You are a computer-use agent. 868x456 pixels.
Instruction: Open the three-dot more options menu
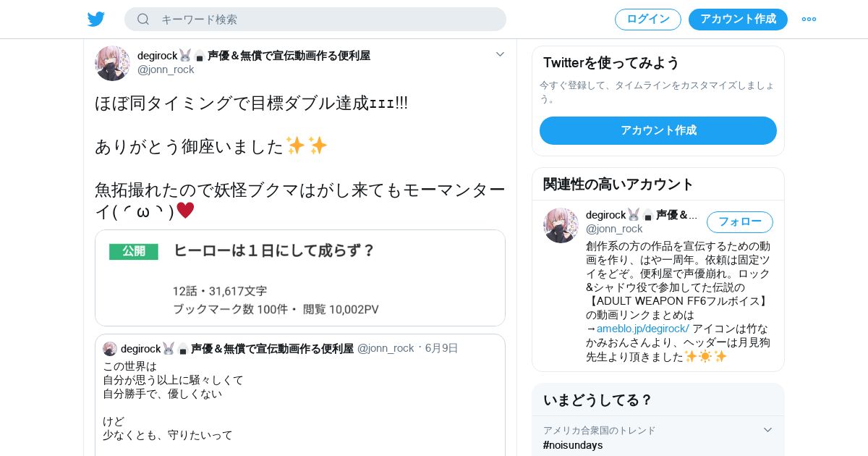click(809, 20)
